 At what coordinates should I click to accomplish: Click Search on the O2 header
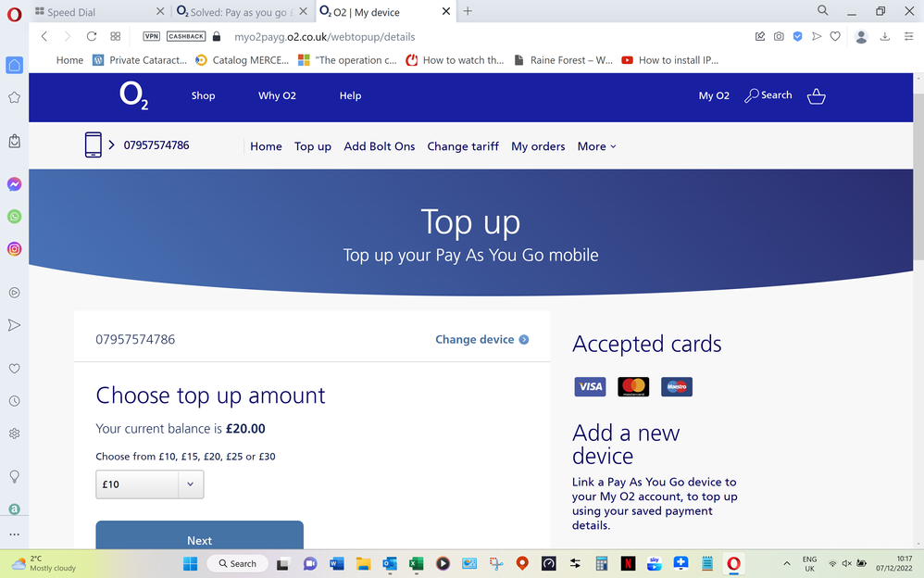tap(768, 95)
